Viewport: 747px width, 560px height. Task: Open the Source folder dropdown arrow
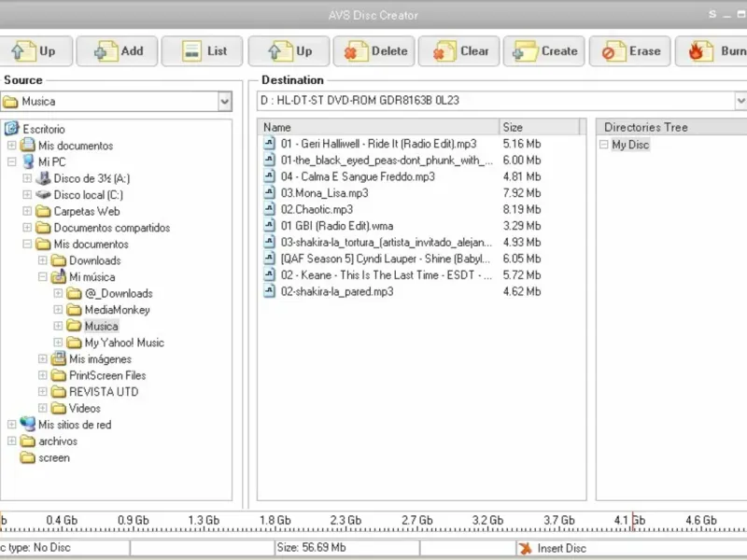pos(224,102)
